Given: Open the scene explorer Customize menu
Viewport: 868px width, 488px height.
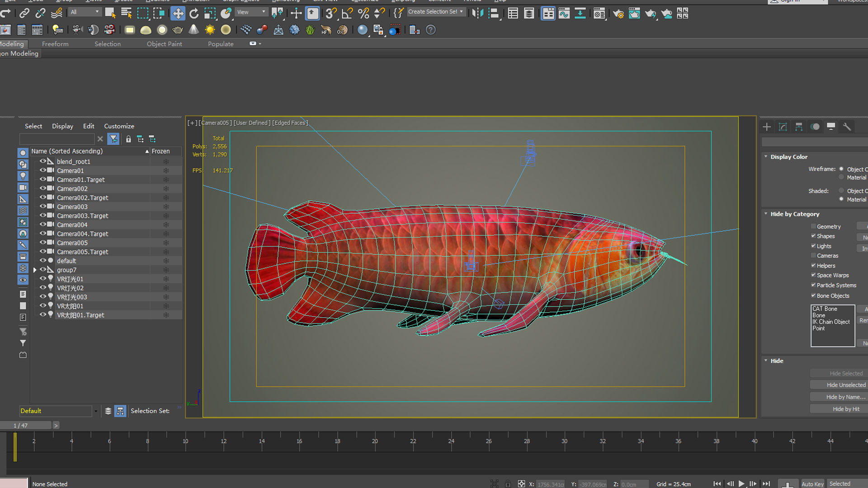Looking at the screenshot, I should tap(119, 126).
